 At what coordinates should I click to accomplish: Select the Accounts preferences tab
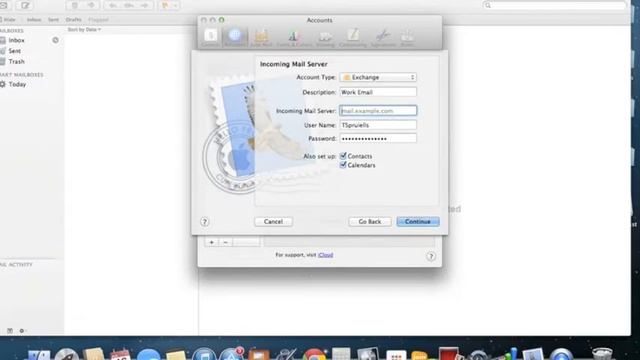(x=235, y=37)
